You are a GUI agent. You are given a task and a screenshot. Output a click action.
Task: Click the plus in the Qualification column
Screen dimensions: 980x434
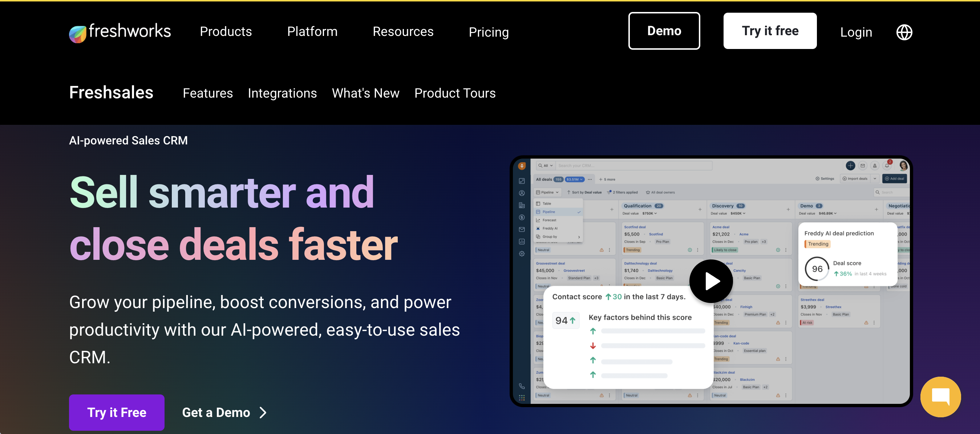pyautogui.click(x=700, y=209)
